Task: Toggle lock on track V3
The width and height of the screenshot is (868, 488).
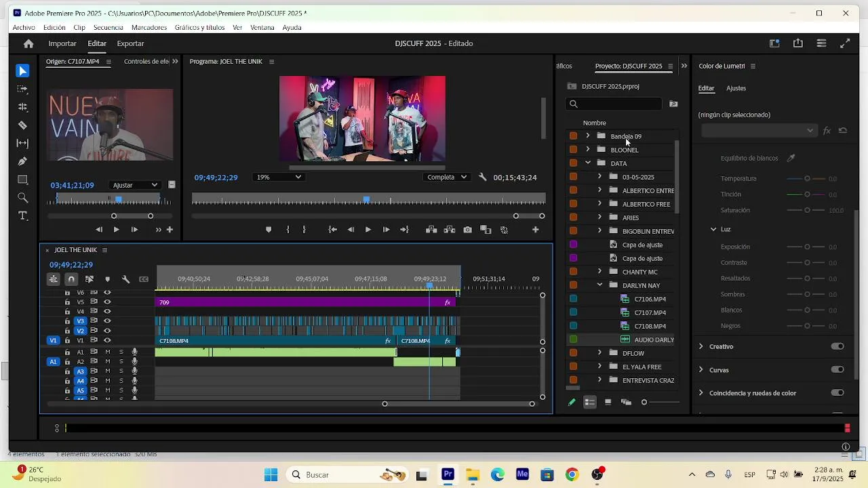Action: click(67, 321)
